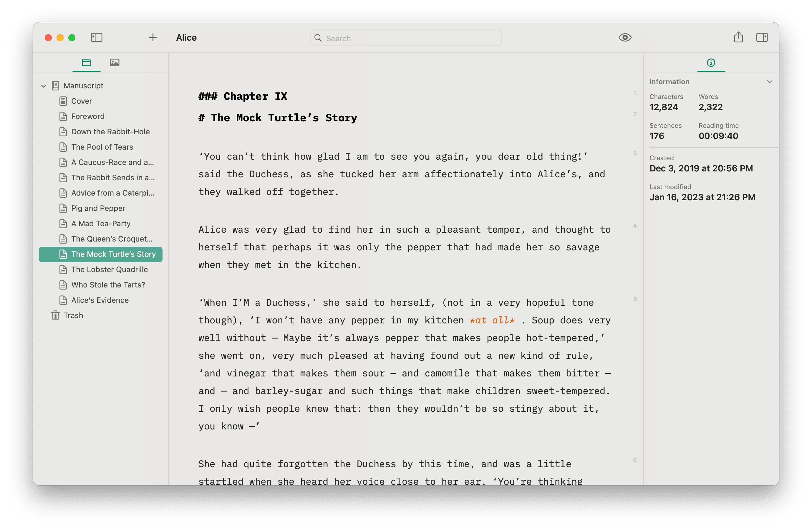The image size is (812, 529).
Task: Toggle the right inspector panel icon
Action: tap(762, 37)
